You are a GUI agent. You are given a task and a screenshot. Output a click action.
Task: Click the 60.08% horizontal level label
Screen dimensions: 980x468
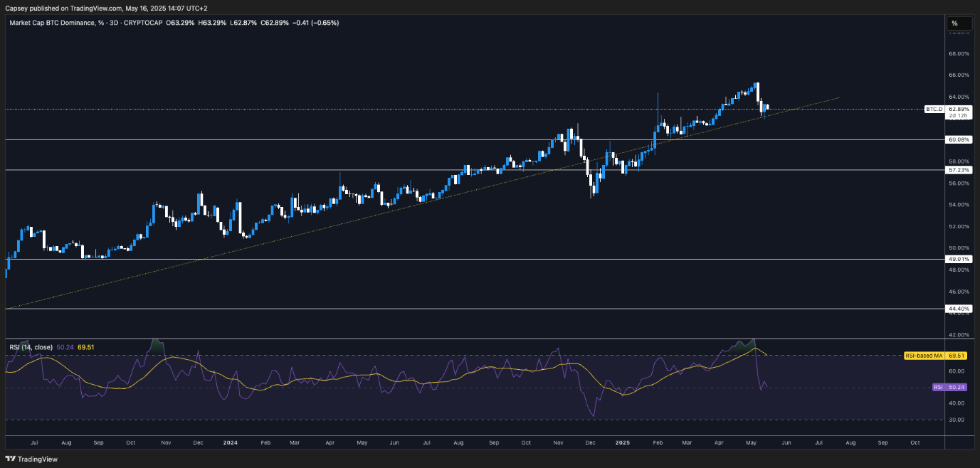tap(959, 140)
